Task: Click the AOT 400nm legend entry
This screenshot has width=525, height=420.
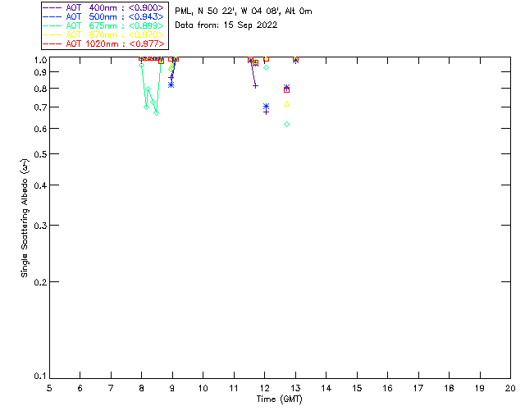Action: tap(104, 7)
